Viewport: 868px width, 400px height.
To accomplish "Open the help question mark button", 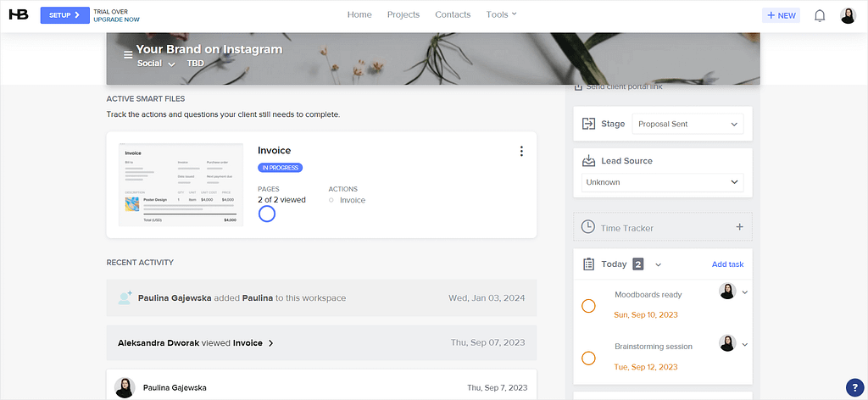I will [x=854, y=387].
